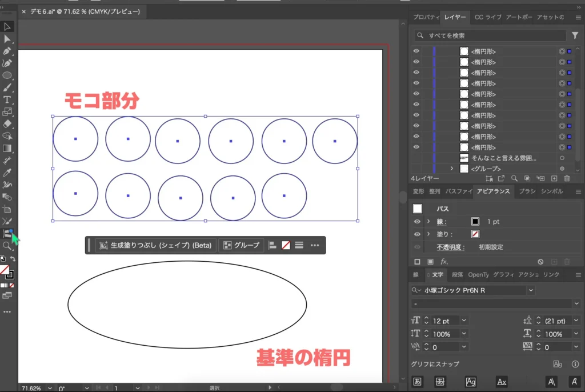The height and width of the screenshot is (392, 585).
Task: Click the black stroke color swatch
Action: tap(475, 222)
